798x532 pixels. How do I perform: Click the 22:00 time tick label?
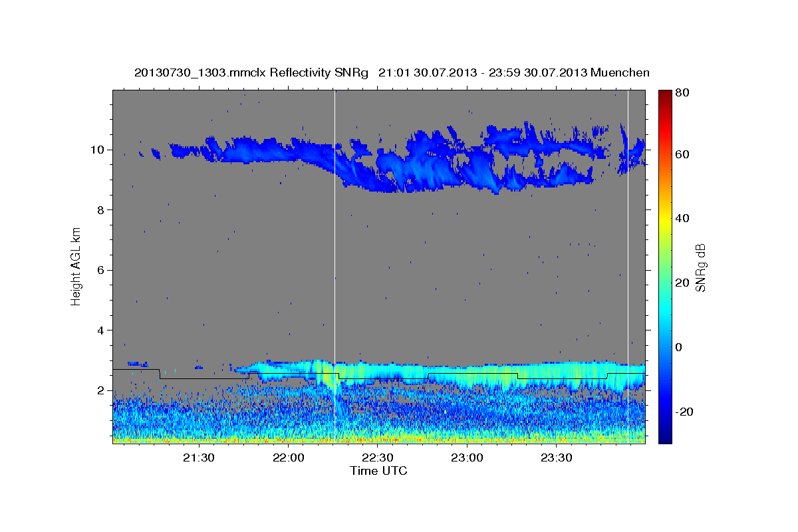(x=288, y=458)
